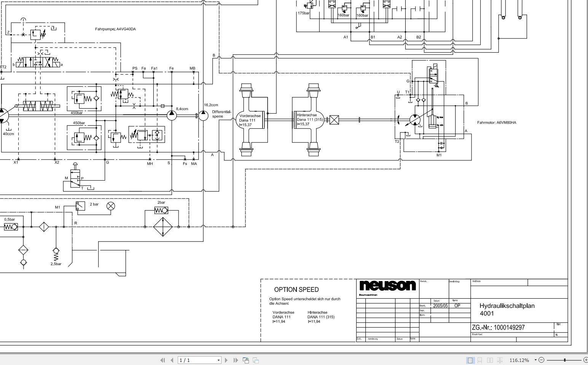This screenshot has height=365, width=588.
Task: Open the page number dropdown
Action: click(218, 360)
